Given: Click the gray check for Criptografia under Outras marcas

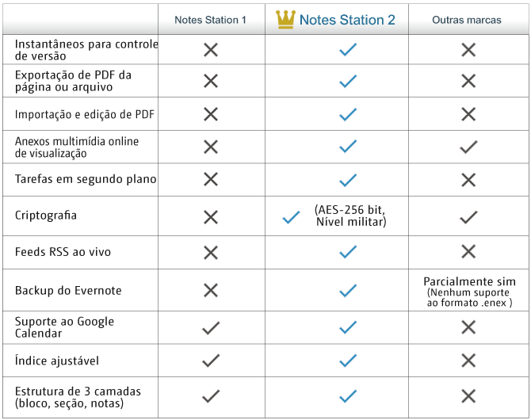Looking at the screenshot, I should coord(468,216).
